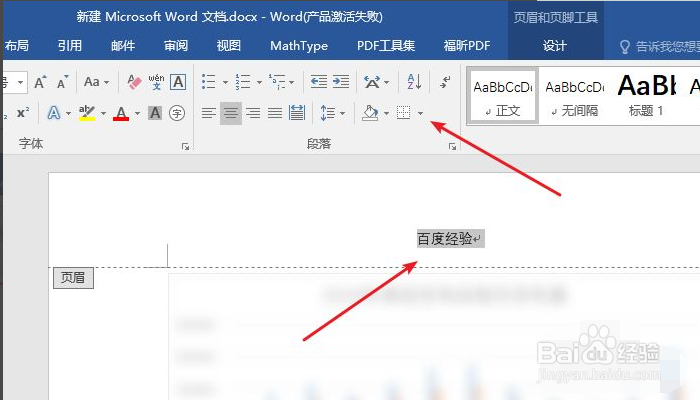Click the Character Border A icon

(x=178, y=82)
